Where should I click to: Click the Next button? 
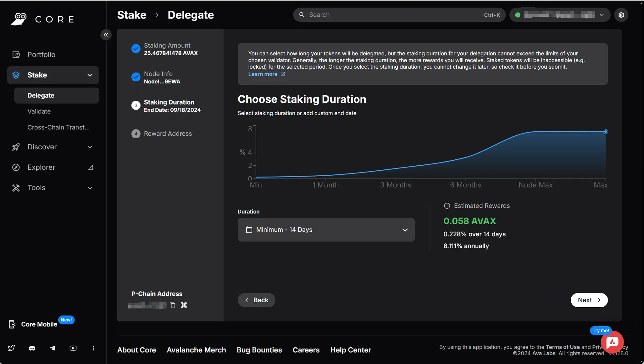589,300
